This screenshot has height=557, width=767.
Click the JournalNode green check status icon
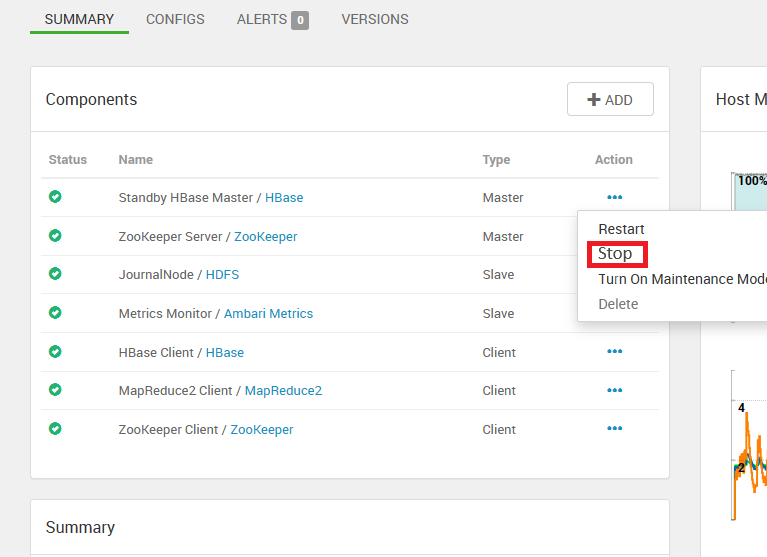tap(55, 273)
